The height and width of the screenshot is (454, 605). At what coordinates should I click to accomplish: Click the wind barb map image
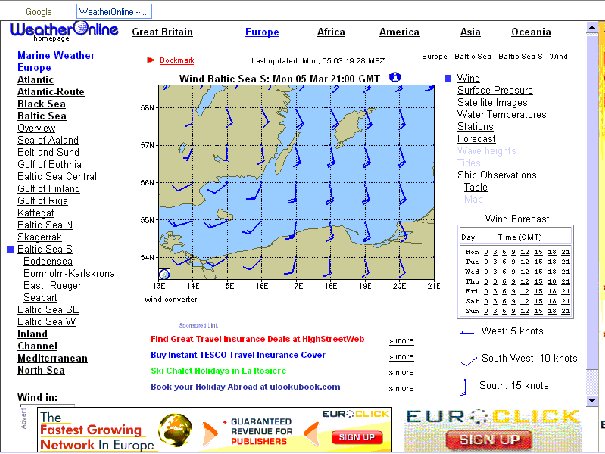pyautogui.click(x=291, y=180)
